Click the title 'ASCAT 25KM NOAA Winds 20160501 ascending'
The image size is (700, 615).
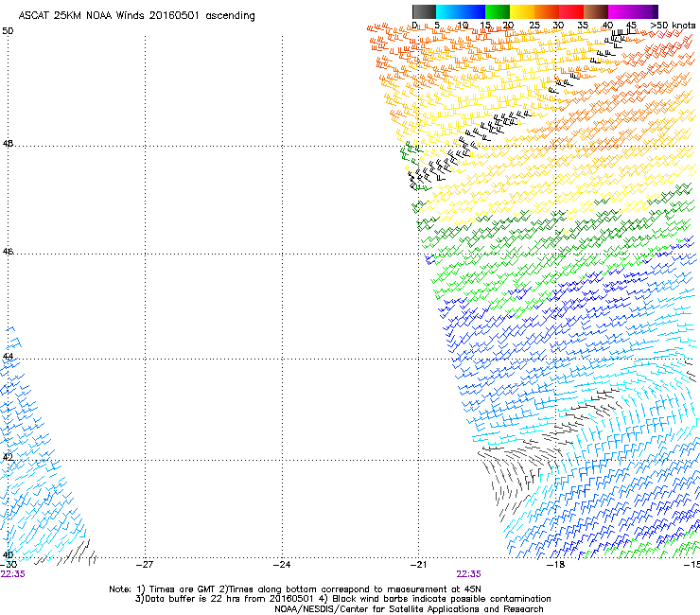(x=136, y=16)
